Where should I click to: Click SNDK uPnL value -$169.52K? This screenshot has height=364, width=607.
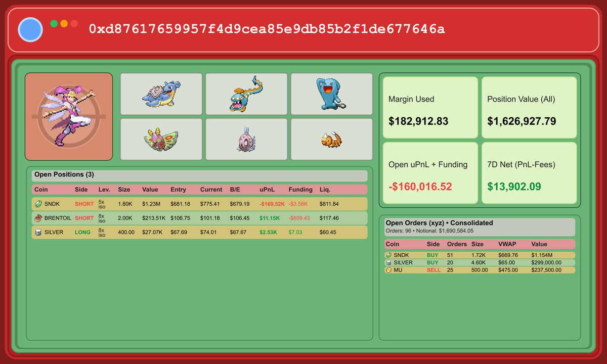[272, 204]
